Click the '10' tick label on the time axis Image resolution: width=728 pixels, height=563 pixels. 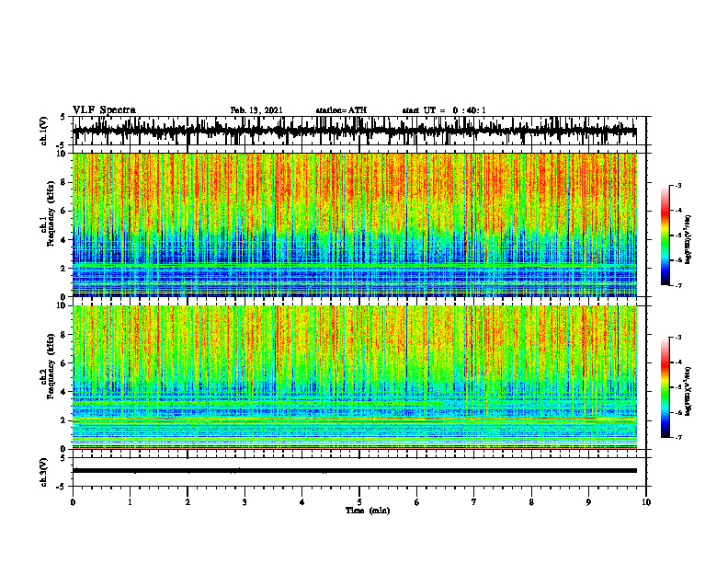coord(646,502)
